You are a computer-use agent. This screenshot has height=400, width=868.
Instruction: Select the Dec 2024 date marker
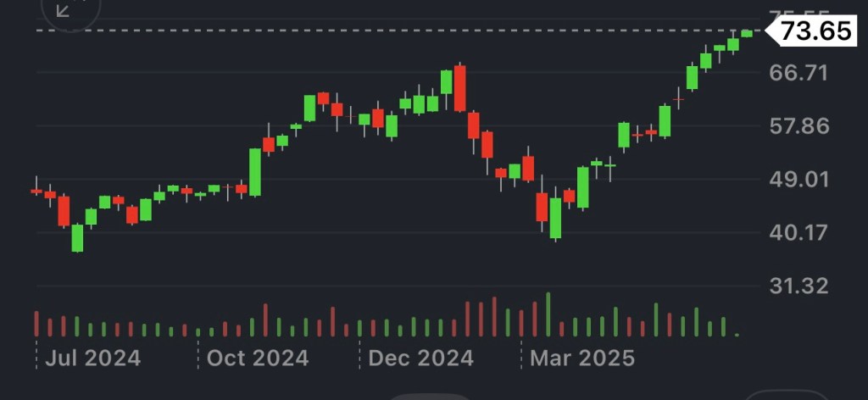click(x=420, y=358)
